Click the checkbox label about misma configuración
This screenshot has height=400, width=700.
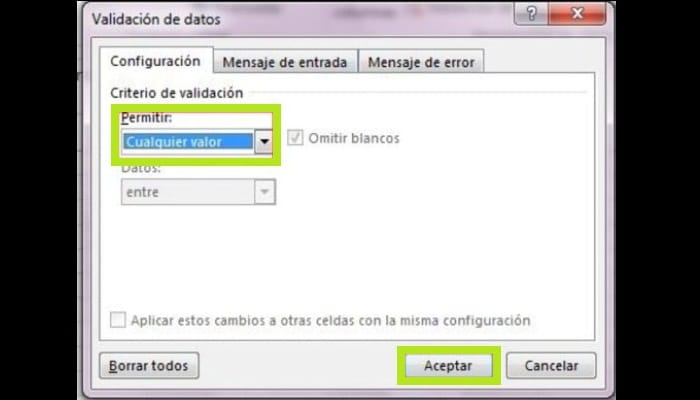click(x=331, y=321)
